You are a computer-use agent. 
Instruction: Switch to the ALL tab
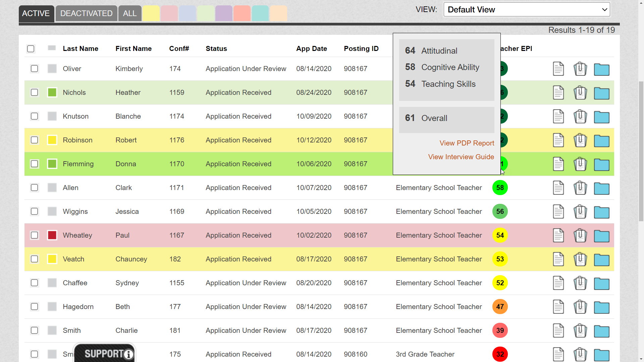[130, 13]
